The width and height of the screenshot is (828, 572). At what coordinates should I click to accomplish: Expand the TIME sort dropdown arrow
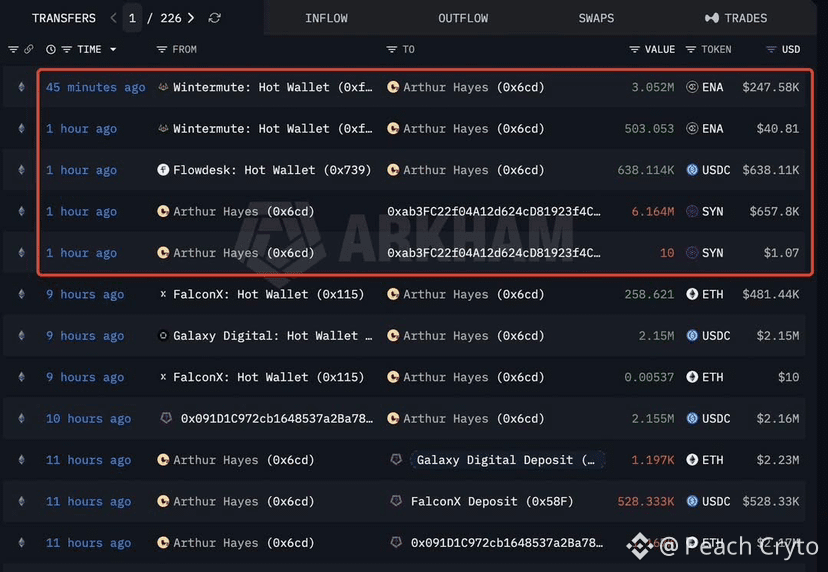click(x=113, y=49)
